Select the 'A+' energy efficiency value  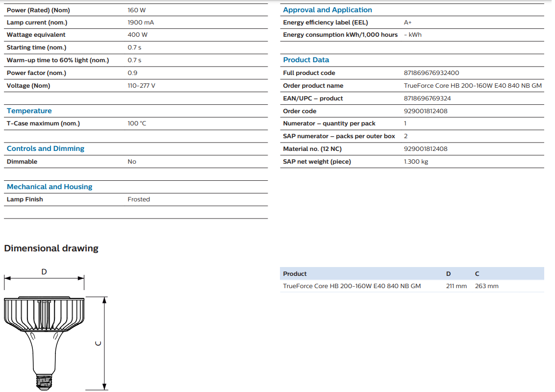click(408, 22)
